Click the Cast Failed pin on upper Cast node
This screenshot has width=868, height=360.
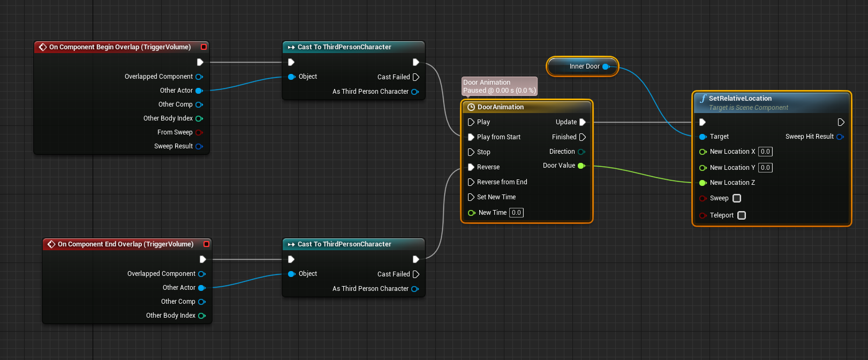[416, 77]
